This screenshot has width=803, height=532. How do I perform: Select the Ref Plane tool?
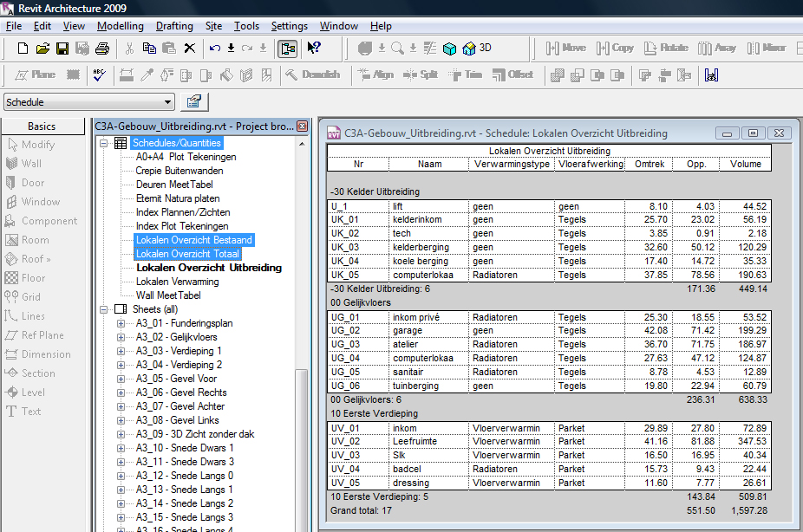coord(35,335)
